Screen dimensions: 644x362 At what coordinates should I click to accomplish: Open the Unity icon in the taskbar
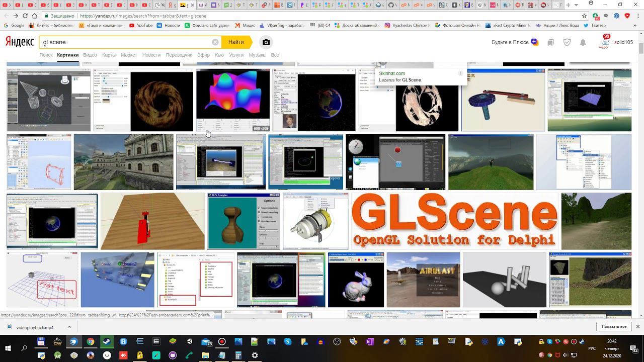189,342
